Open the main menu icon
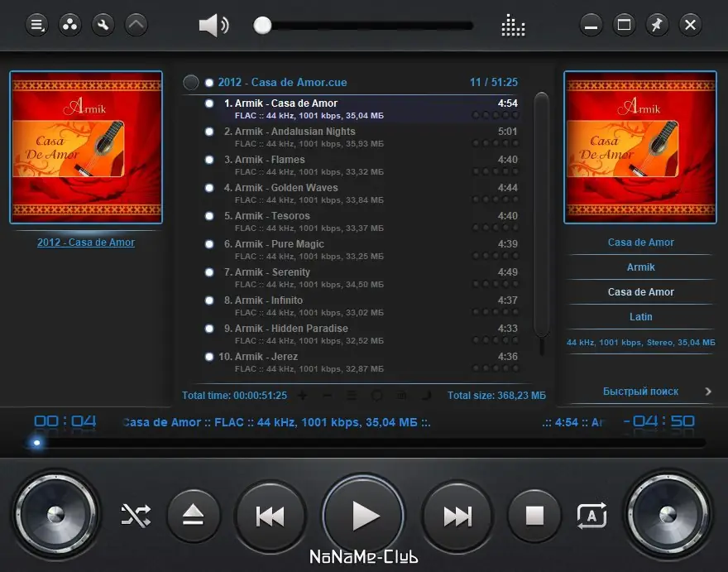 click(36, 25)
